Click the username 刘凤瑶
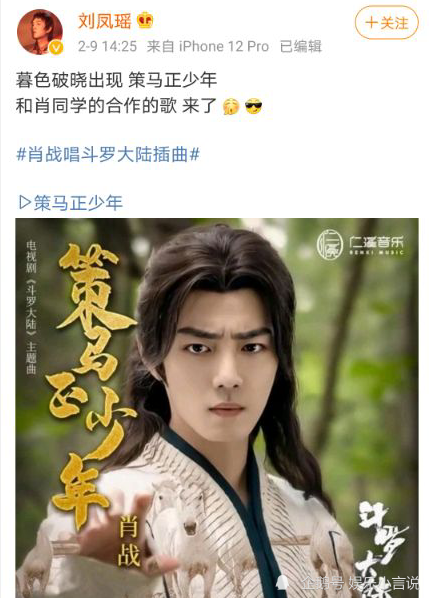Viewport: 429px width, 598px height. click(104, 21)
